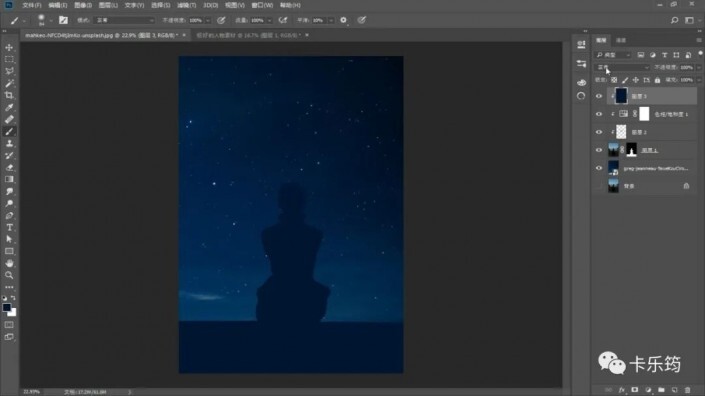Add a layer mask at panel bottom
Viewport: 705px width, 396px height.
click(x=634, y=390)
